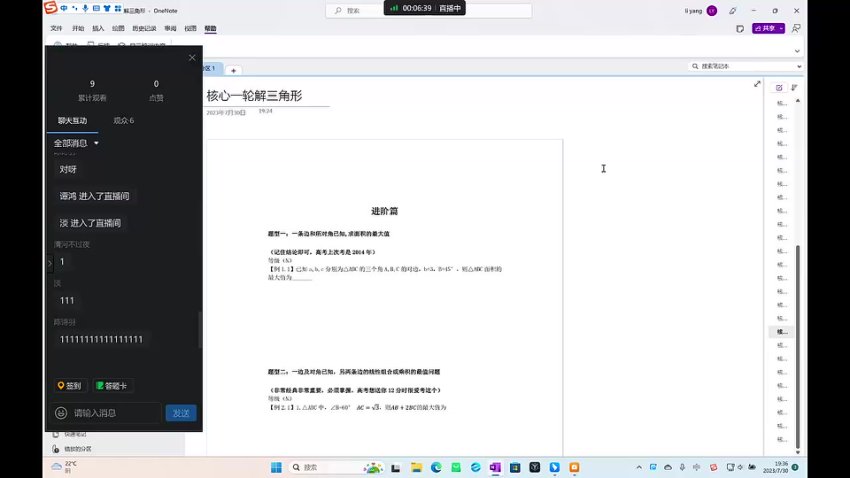Open the 答题卡 answer card
Screen dimensions: 850x478
(112, 386)
